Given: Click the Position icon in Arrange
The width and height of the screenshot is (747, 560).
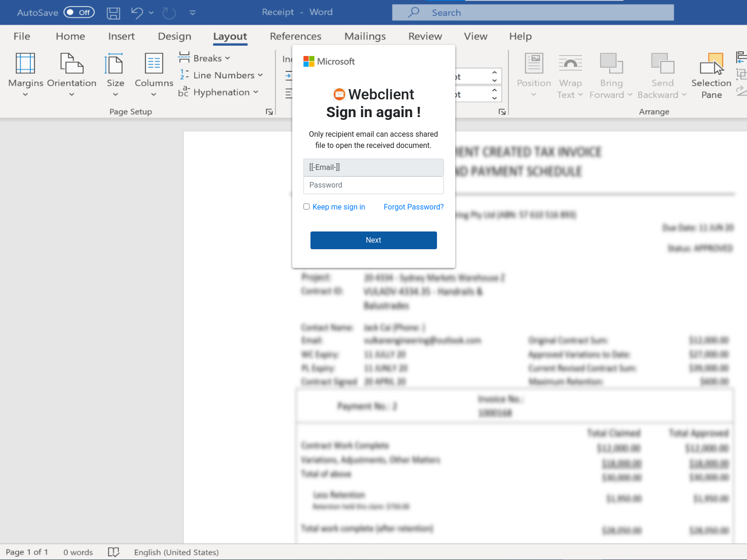Looking at the screenshot, I should [534, 63].
